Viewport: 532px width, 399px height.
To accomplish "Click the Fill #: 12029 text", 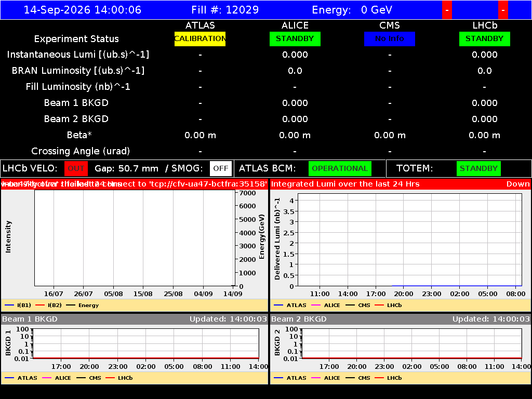I will pos(225,10).
